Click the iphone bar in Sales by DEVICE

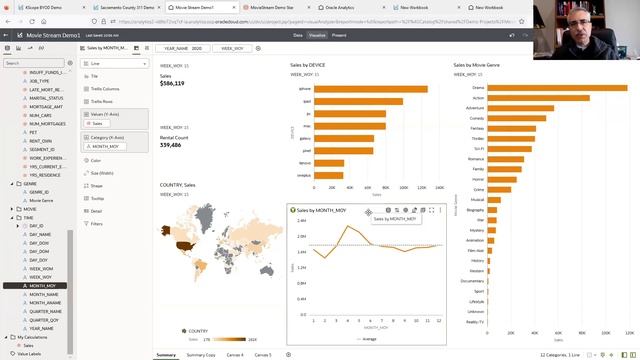click(x=371, y=89)
